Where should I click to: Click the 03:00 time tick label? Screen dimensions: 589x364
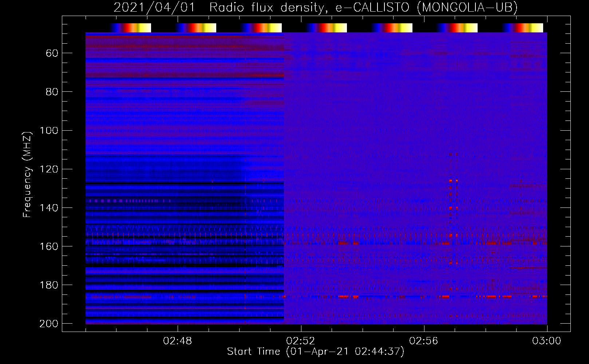[x=547, y=341]
